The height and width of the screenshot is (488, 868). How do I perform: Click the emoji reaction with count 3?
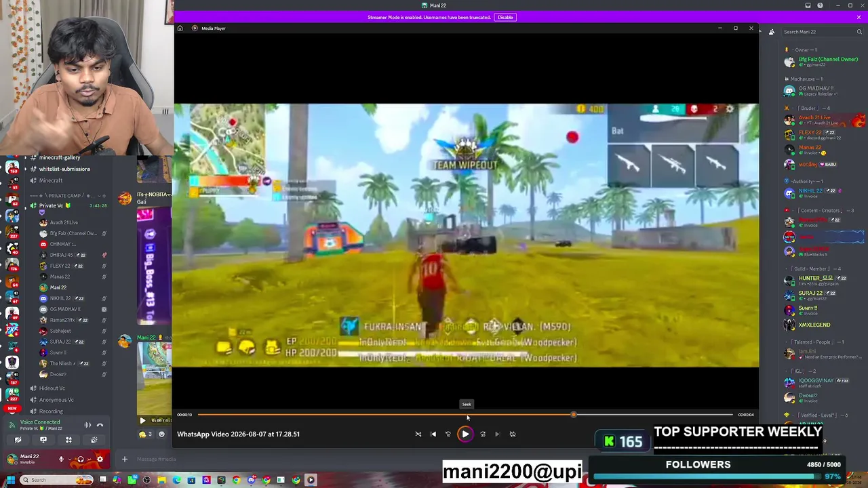146,434
